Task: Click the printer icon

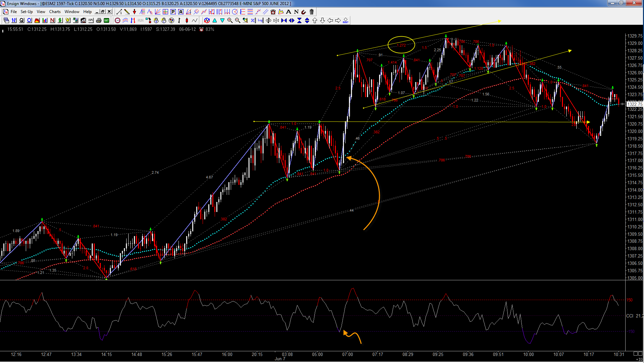Action: pos(99,20)
